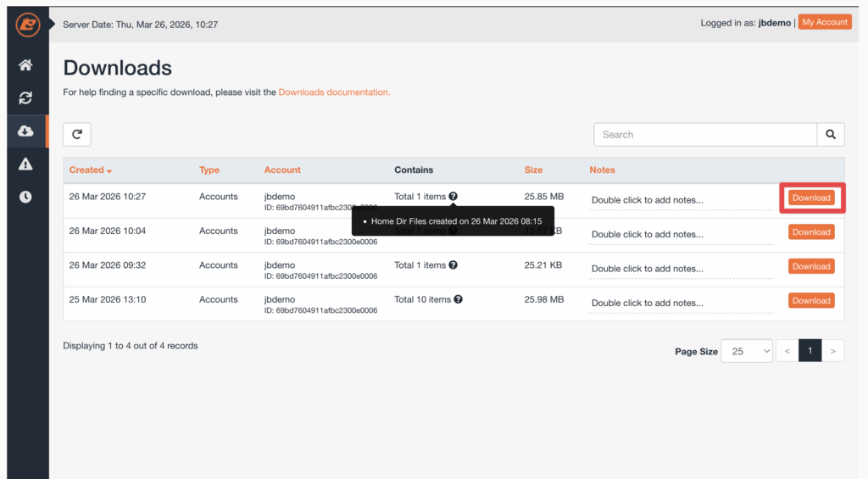The height and width of the screenshot is (479, 868).
Task: Sort table by Size column
Action: coord(533,170)
